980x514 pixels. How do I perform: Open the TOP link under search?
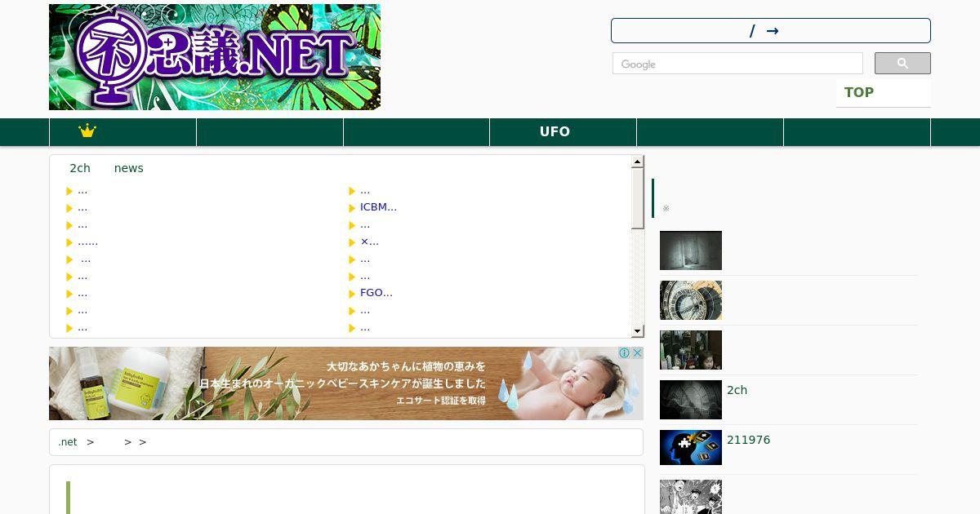pos(859,92)
